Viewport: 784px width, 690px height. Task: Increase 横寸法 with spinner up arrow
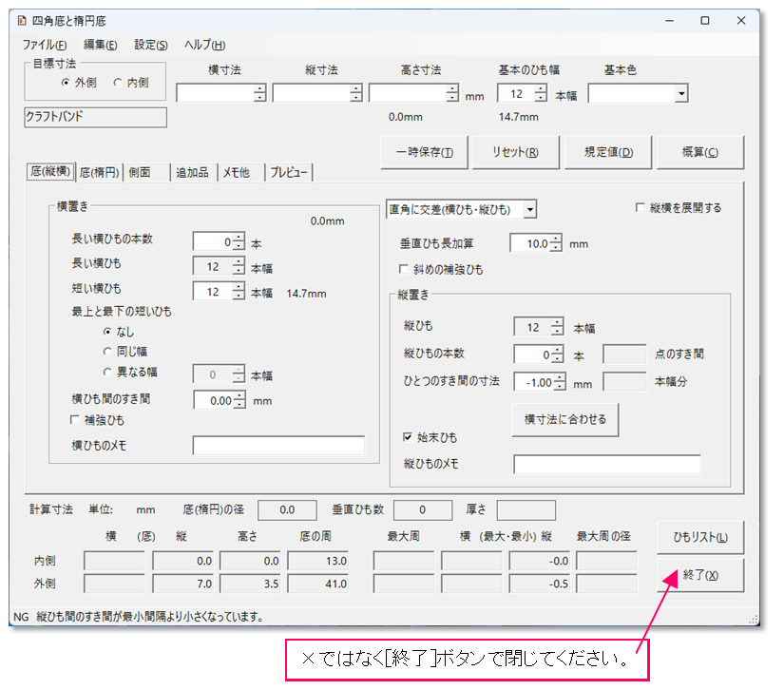[x=259, y=88]
